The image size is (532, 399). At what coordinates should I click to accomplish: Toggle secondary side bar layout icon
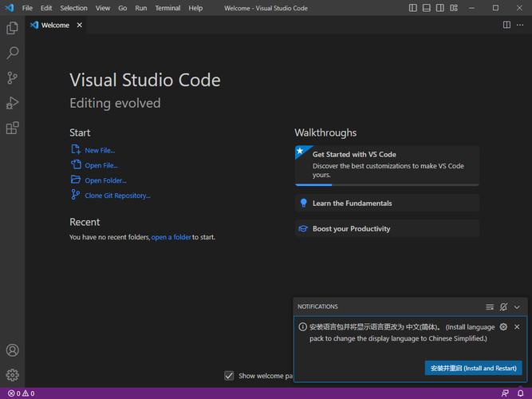[x=440, y=8]
